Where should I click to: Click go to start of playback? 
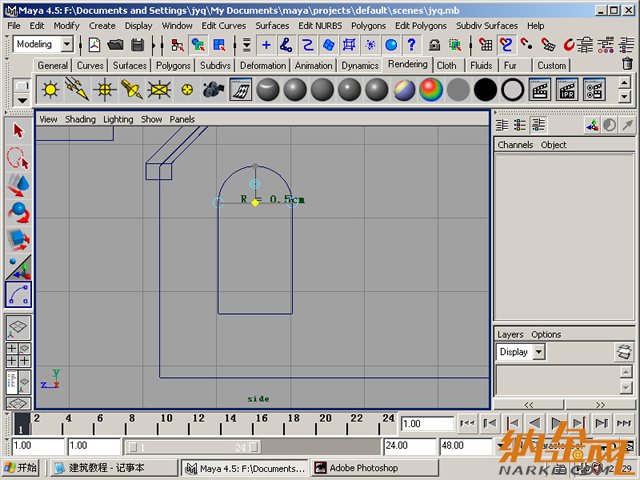tap(467, 423)
